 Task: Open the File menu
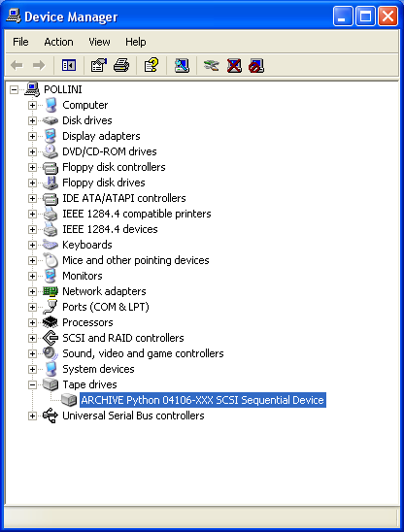click(20, 42)
